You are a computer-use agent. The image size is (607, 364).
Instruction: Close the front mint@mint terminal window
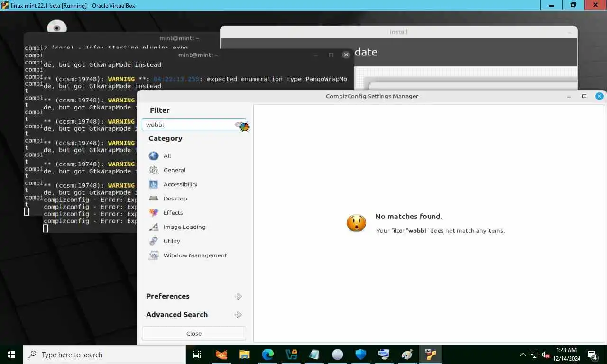pos(346,55)
